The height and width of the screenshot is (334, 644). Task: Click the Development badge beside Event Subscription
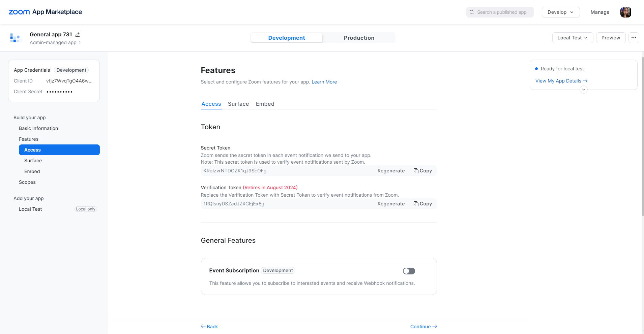(278, 270)
